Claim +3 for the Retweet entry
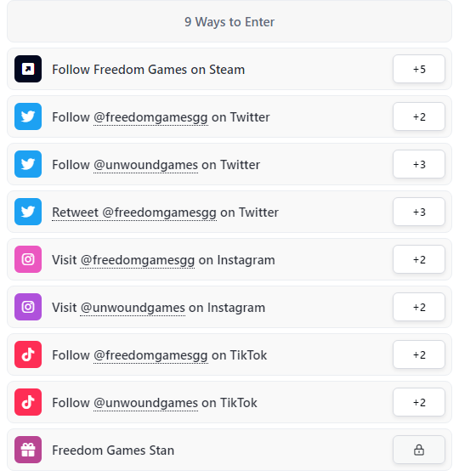This screenshot has width=459, height=476. [x=419, y=212]
